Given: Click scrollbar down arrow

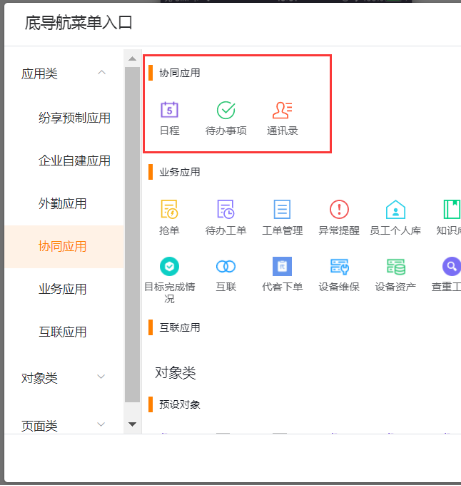Looking at the screenshot, I should click(132, 424).
